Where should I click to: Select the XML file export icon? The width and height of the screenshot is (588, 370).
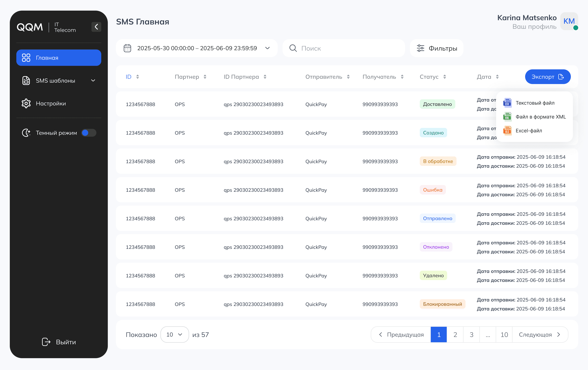pos(507,117)
